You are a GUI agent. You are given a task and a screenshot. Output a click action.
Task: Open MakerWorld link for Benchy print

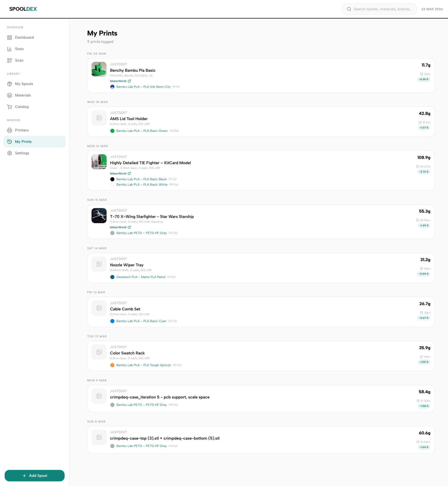[118, 81]
